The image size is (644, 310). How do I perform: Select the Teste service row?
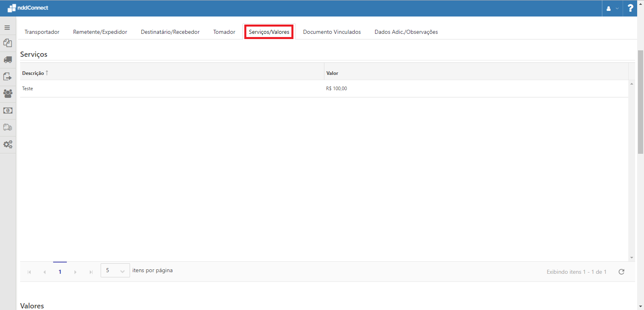(161, 89)
